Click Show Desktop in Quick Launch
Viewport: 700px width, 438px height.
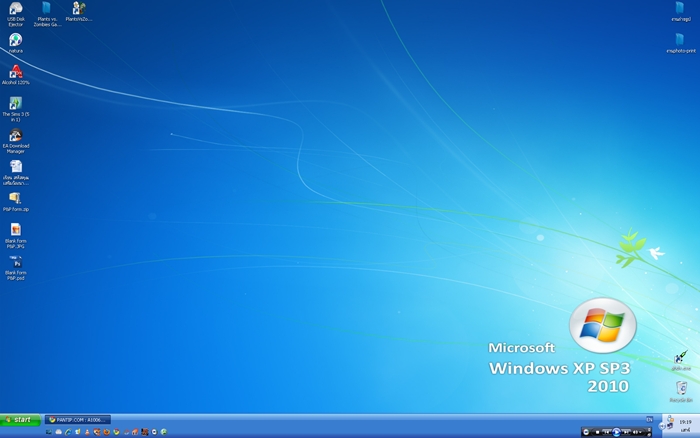[49, 432]
